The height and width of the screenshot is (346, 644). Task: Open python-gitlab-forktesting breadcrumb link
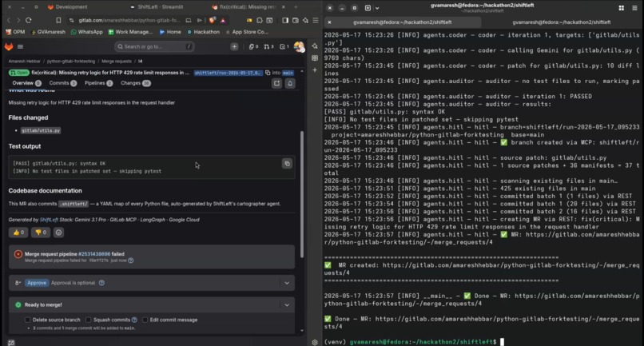coord(70,62)
